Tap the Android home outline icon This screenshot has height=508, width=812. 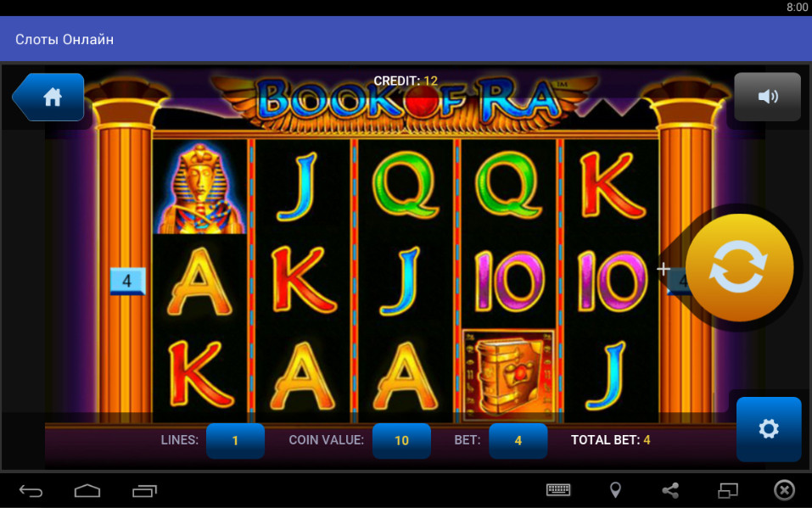(87, 490)
